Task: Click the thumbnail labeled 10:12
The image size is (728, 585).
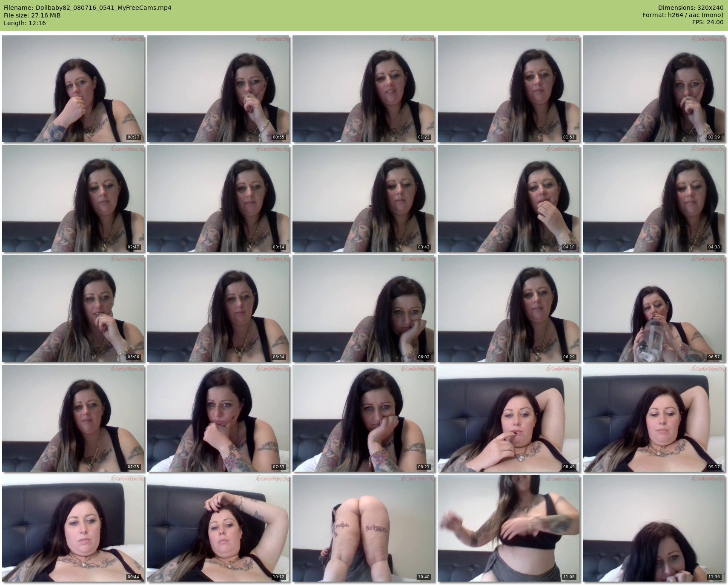Action: click(x=218, y=528)
